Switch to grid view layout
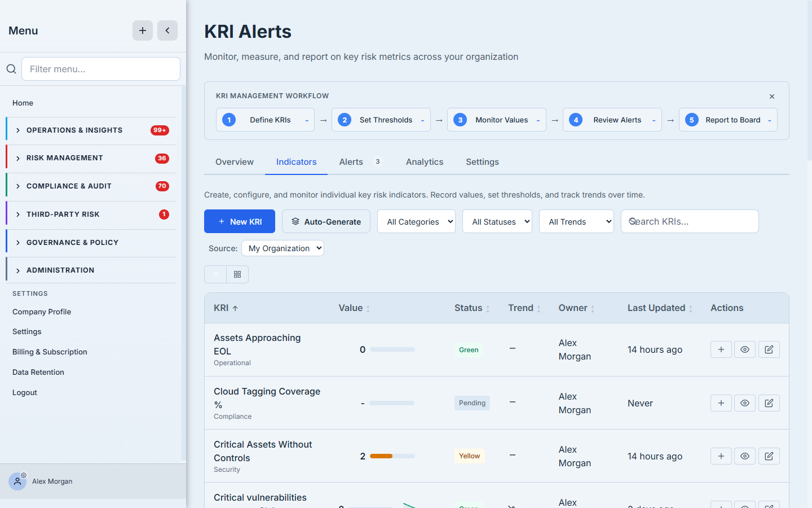 tap(237, 274)
